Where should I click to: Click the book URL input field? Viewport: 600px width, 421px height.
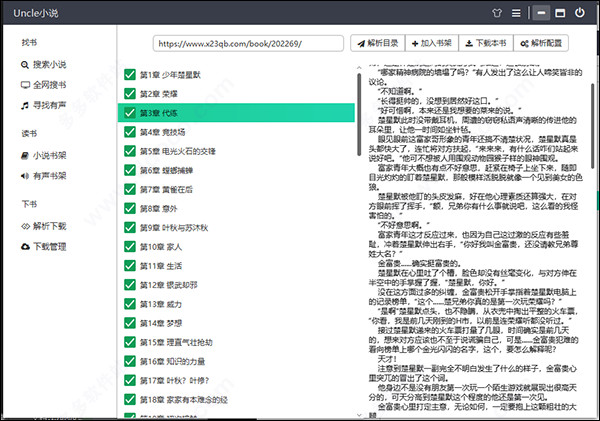(247, 45)
